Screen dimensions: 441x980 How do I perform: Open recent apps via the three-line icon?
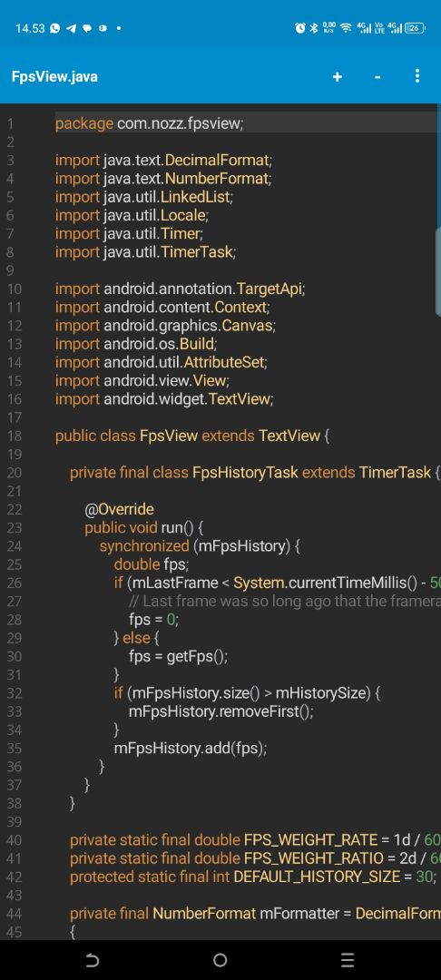(x=348, y=959)
